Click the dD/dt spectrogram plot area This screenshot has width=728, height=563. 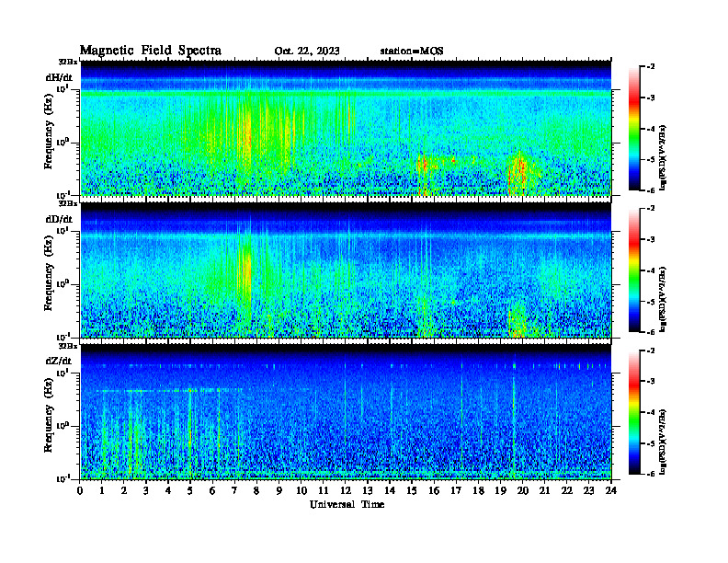point(346,270)
